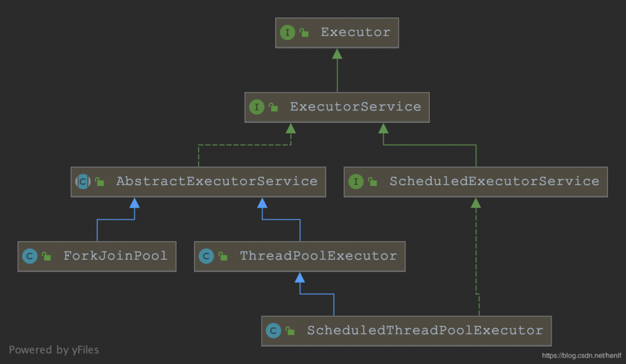Screen dimensions: 626x364
Task: Click the interface icon on ExecutorService node
Action: tap(257, 107)
